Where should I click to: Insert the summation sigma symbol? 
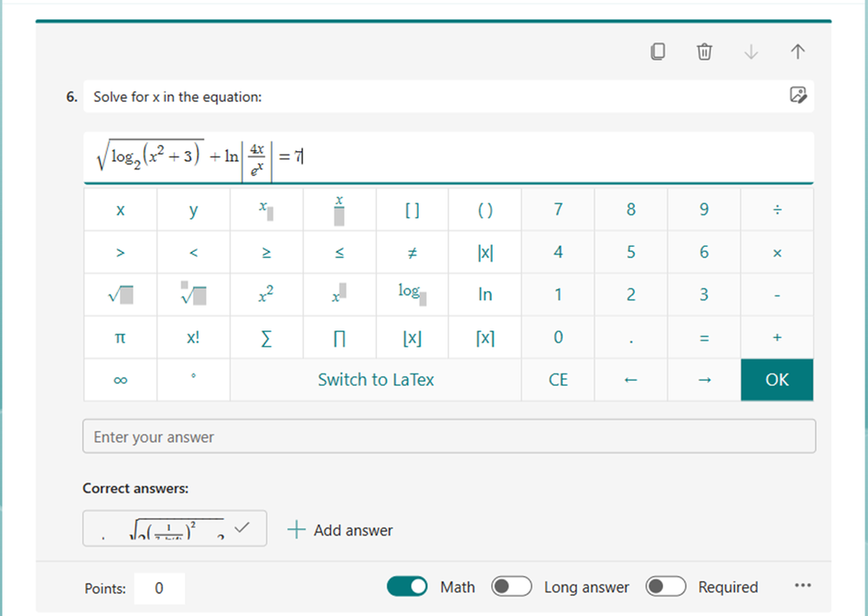click(x=266, y=337)
